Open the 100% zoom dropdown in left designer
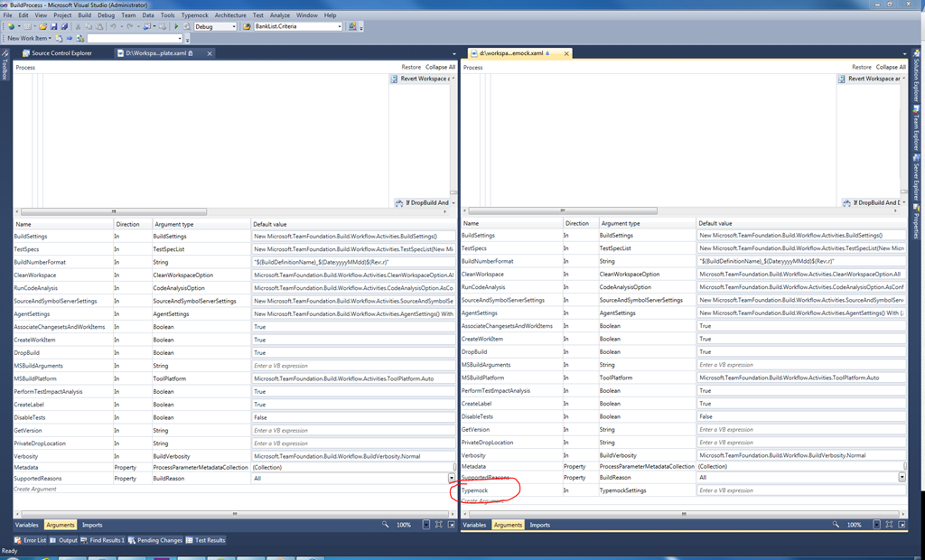Viewport: 925px width, 560px height. pyautogui.click(x=426, y=524)
